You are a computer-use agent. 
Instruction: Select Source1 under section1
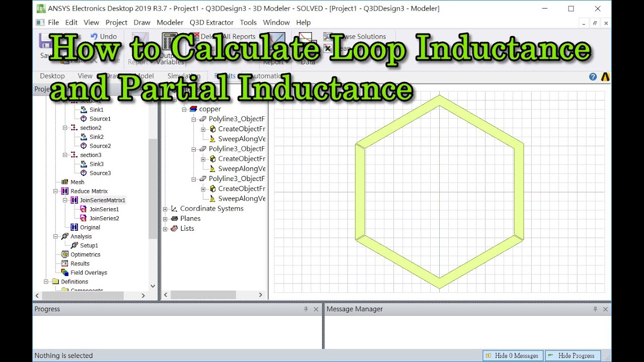pos(100,119)
